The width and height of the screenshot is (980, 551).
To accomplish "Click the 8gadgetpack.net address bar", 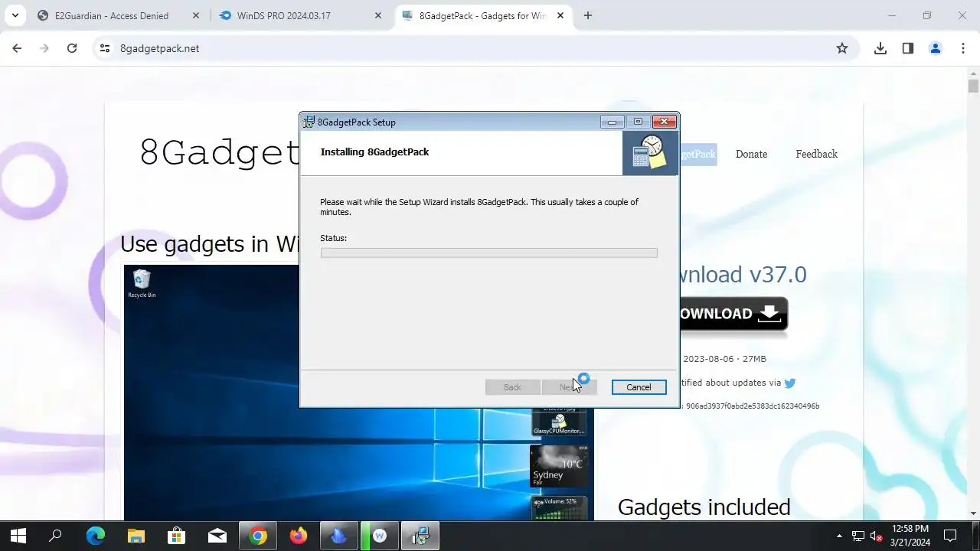I will pyautogui.click(x=475, y=48).
